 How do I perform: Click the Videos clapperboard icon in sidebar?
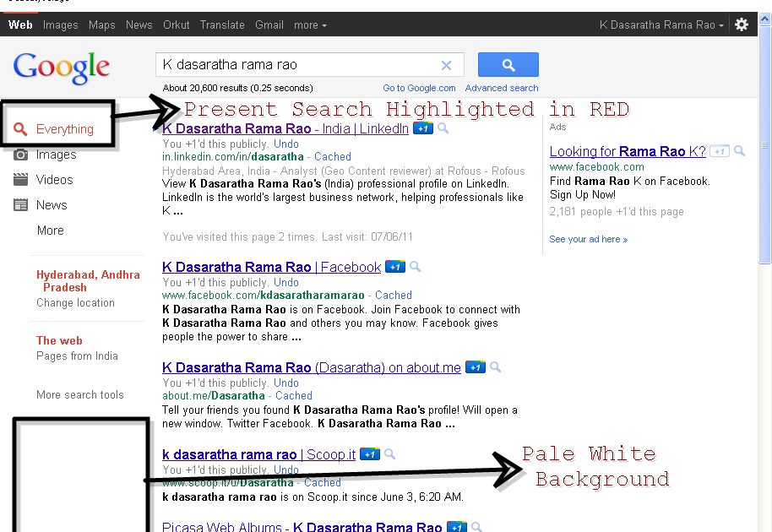point(20,180)
